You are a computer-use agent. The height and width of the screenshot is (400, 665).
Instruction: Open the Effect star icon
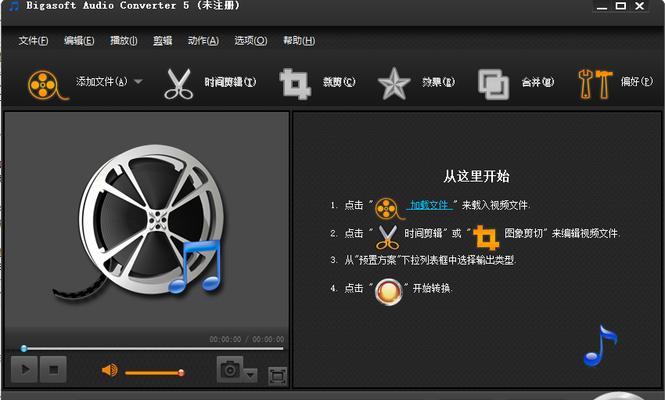coord(394,84)
